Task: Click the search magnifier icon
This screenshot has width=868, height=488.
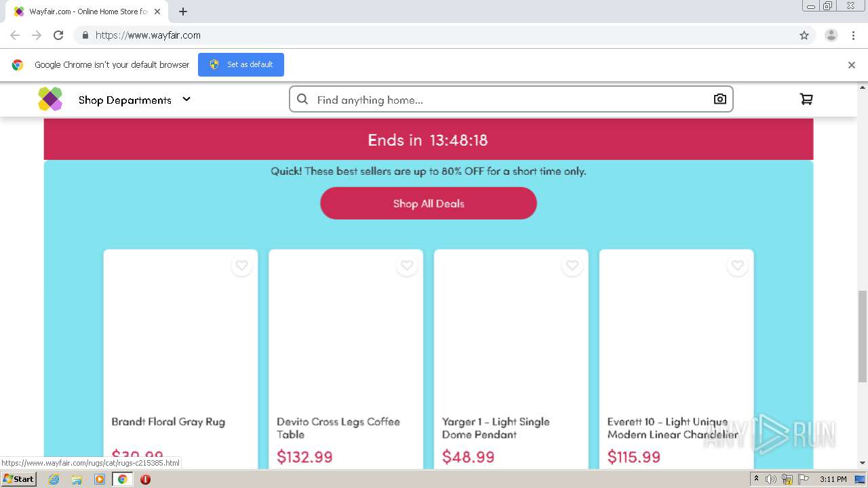Action: [302, 99]
